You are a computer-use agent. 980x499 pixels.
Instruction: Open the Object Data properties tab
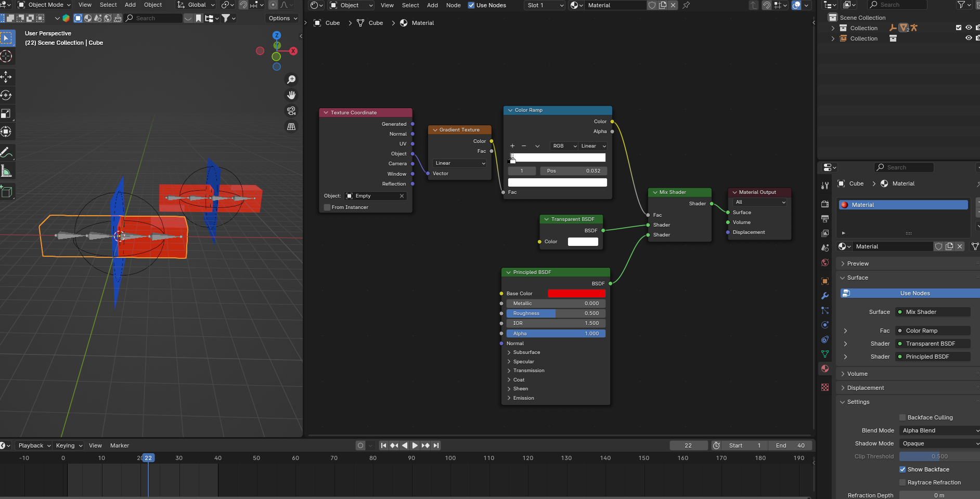(x=825, y=354)
